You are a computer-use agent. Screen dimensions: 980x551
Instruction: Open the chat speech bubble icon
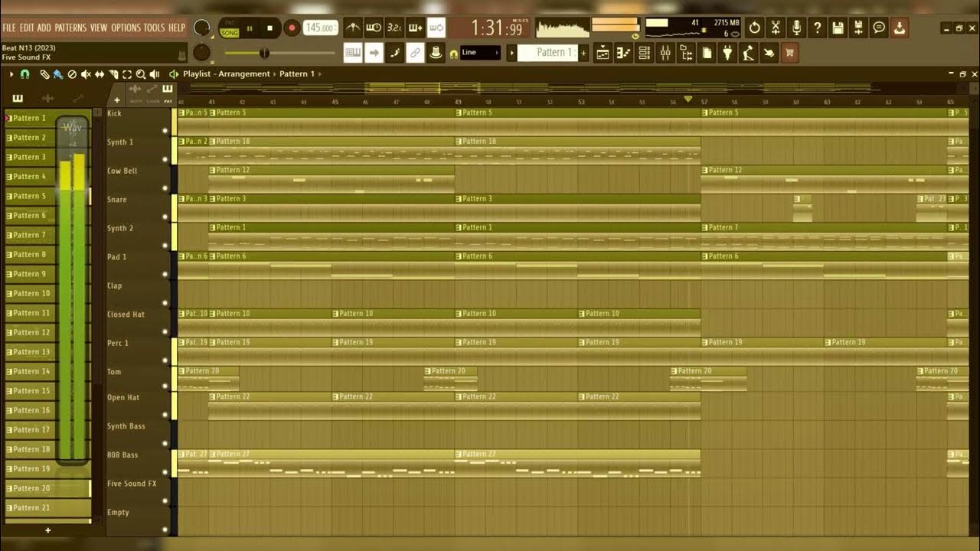879,28
